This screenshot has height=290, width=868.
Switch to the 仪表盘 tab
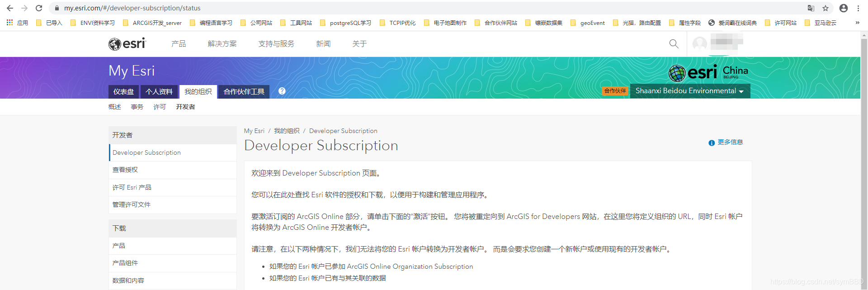(123, 91)
